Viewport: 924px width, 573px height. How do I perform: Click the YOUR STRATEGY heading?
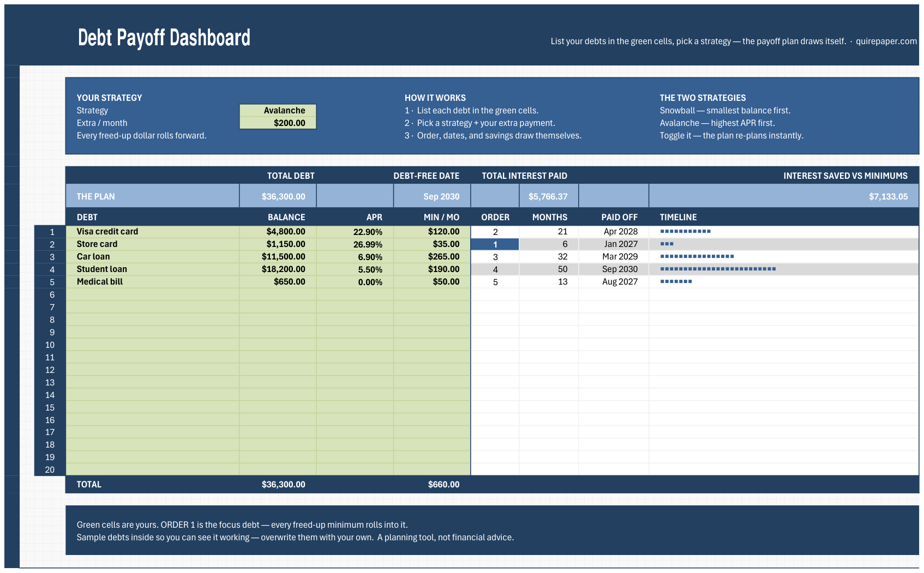click(109, 98)
